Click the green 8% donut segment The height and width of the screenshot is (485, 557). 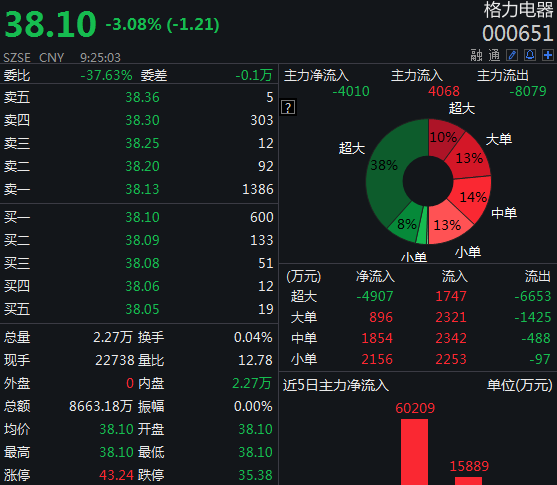point(407,225)
